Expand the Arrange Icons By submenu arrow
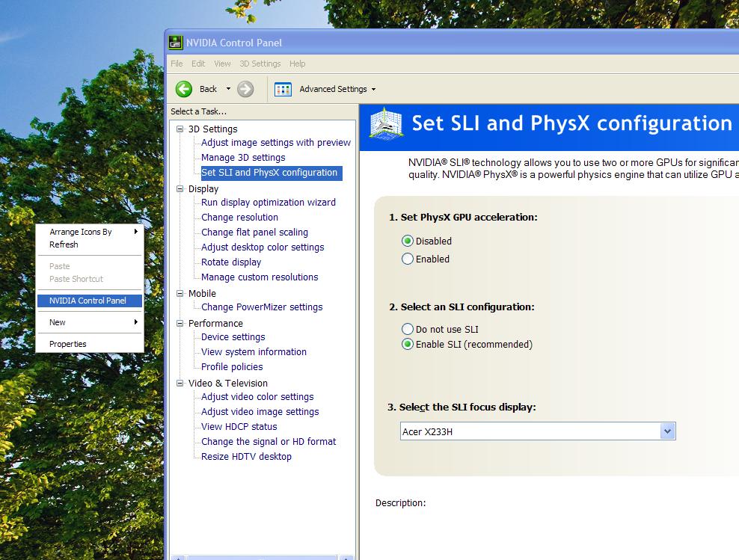 pyautogui.click(x=135, y=231)
